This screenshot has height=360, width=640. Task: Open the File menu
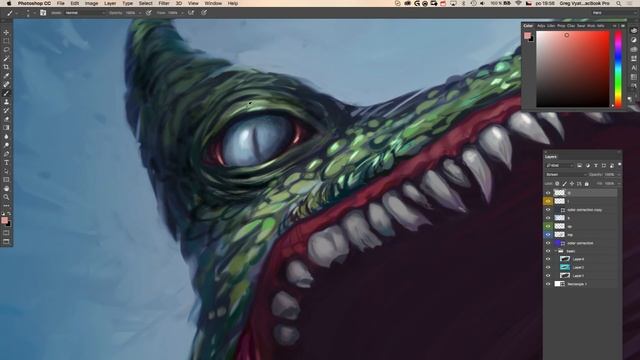tap(60, 3)
